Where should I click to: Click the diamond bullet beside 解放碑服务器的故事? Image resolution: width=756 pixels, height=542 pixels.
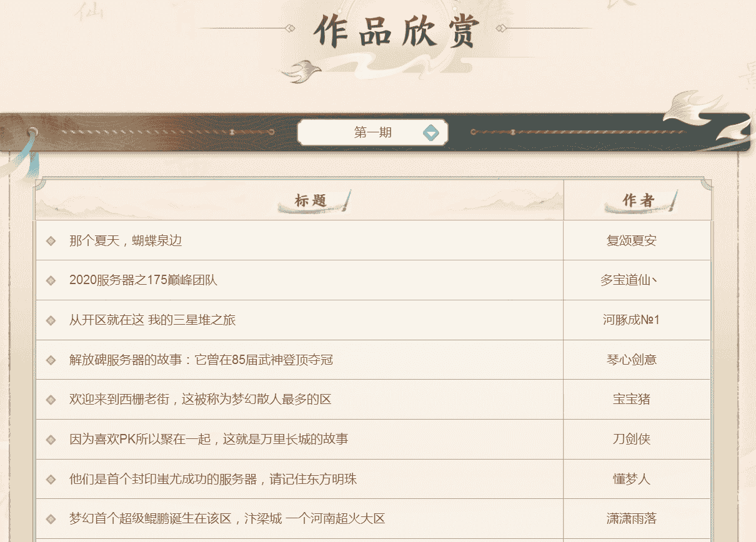50,360
